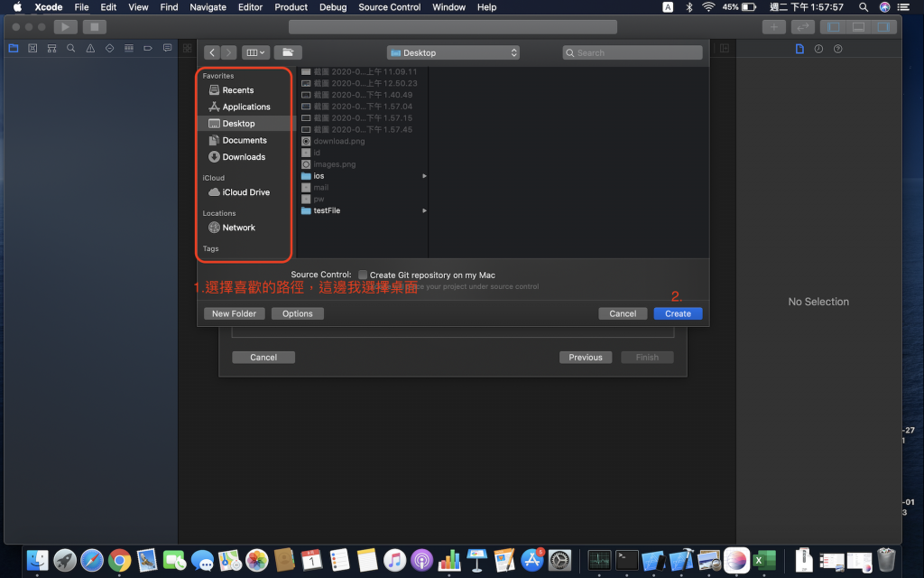The width and height of the screenshot is (924, 578).
Task: Open the Library plus button in Xcode toolbar
Action: [x=773, y=26]
